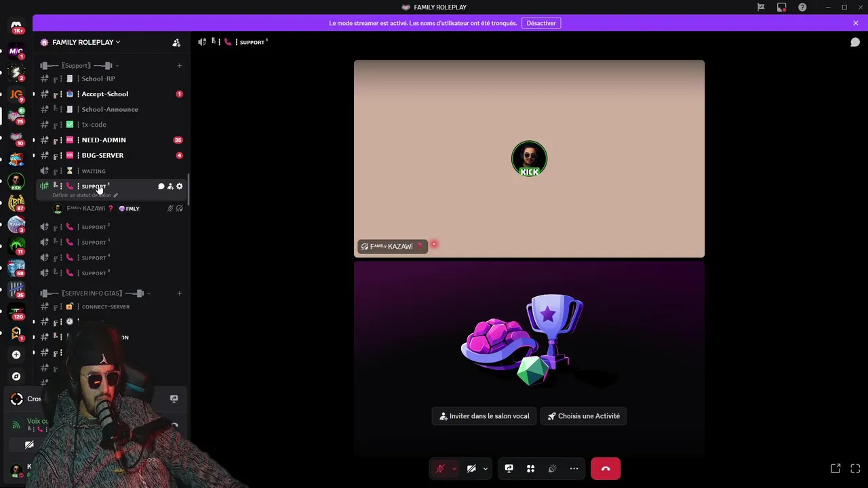Open chat icon on SUPPORT 1 channel
868x488 pixels.
161,186
